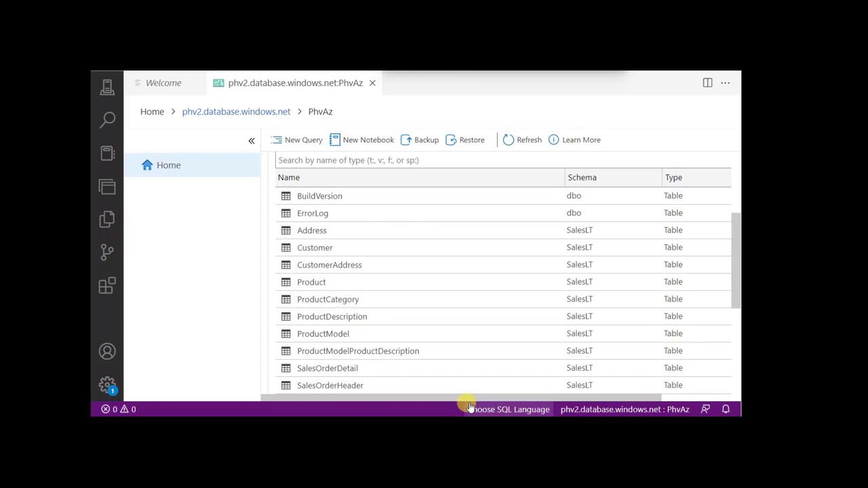The height and width of the screenshot is (488, 868).
Task: Open the Accounts icon
Action: [x=107, y=351]
